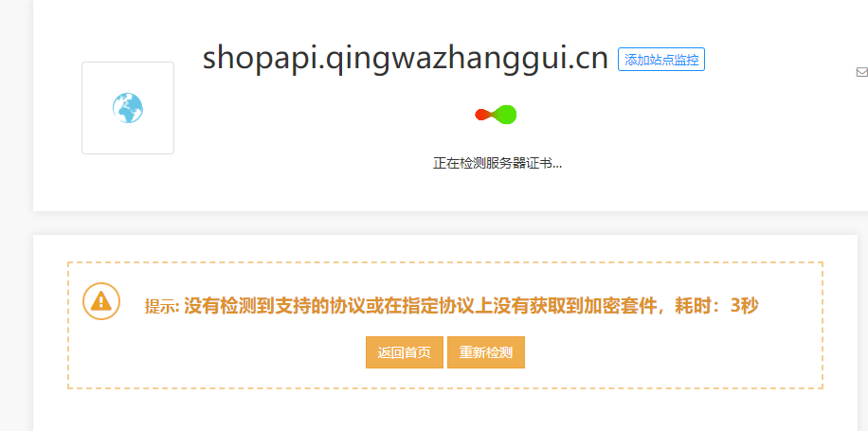Screen dimensions: 868x431
Task: Select the bordered site thumbnail frame
Action: click(x=128, y=108)
